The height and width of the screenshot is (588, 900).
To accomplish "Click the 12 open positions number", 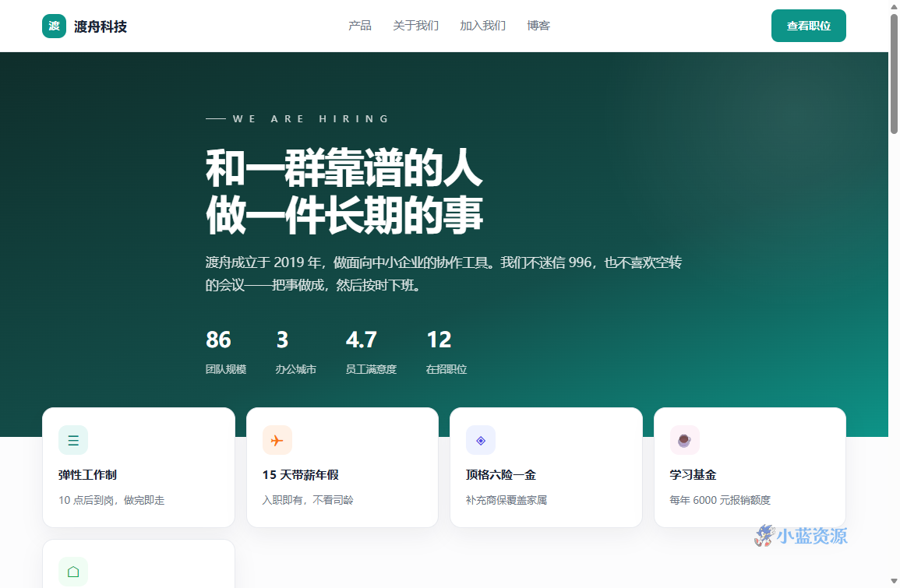I will (x=439, y=340).
